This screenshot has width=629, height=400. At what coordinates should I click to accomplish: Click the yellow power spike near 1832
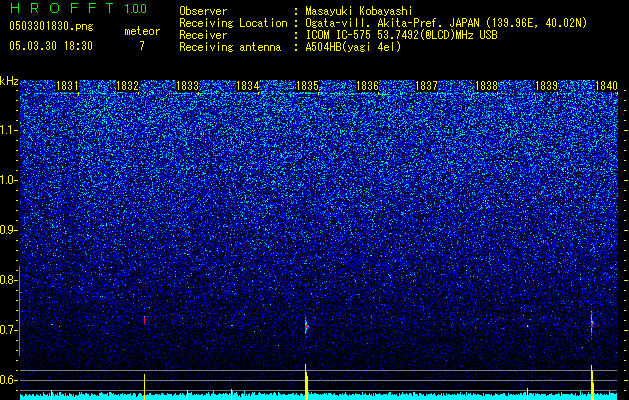[144, 387]
